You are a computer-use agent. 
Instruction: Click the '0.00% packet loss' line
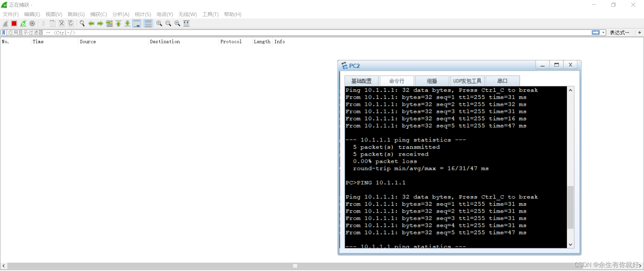tap(385, 161)
